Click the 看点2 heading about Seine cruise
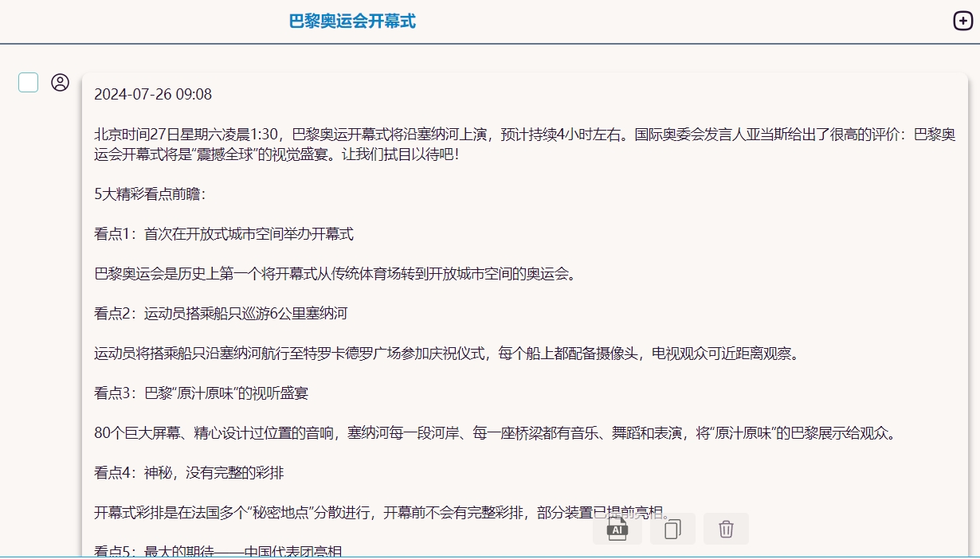Image resolution: width=980 pixels, height=559 pixels. [221, 314]
